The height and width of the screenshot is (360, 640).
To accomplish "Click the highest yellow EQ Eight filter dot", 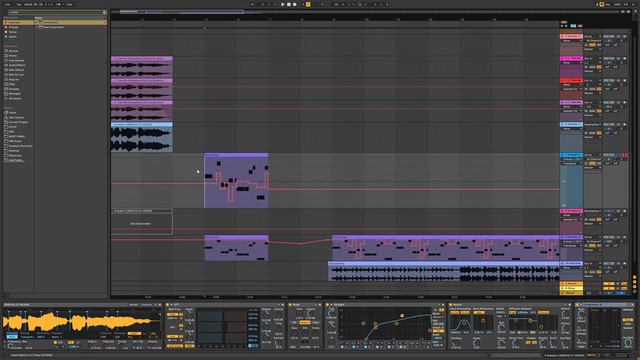I will coord(402,316).
